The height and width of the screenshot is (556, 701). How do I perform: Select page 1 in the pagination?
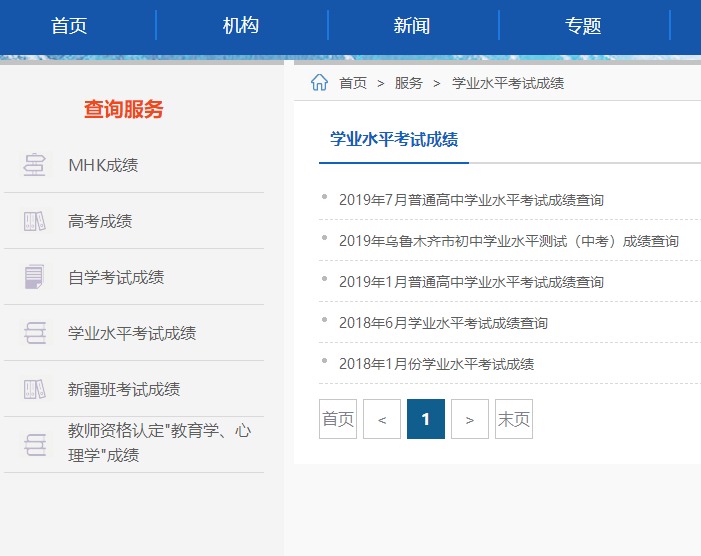(426, 420)
